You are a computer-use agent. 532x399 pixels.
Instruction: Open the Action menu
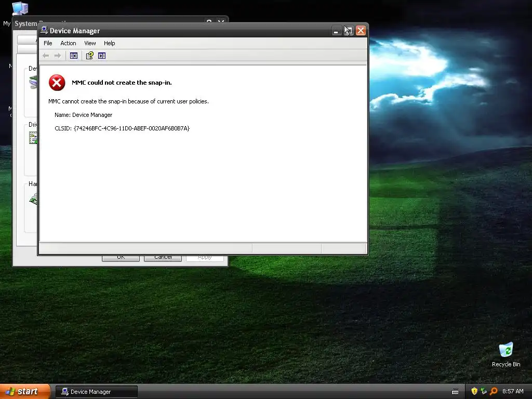click(68, 43)
